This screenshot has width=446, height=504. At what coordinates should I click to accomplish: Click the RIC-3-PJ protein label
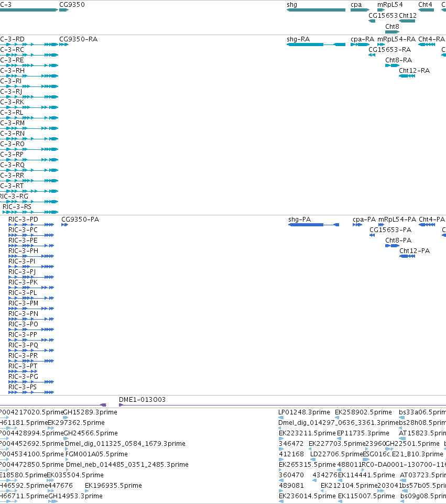point(22,271)
